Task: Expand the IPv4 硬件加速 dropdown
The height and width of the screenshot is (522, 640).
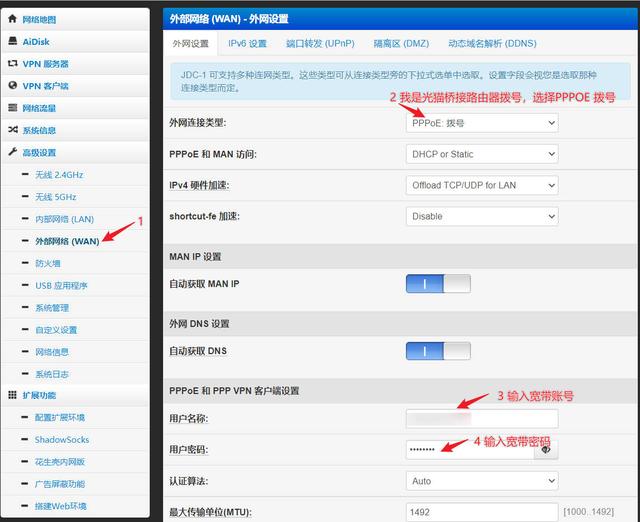Action: 482,185
